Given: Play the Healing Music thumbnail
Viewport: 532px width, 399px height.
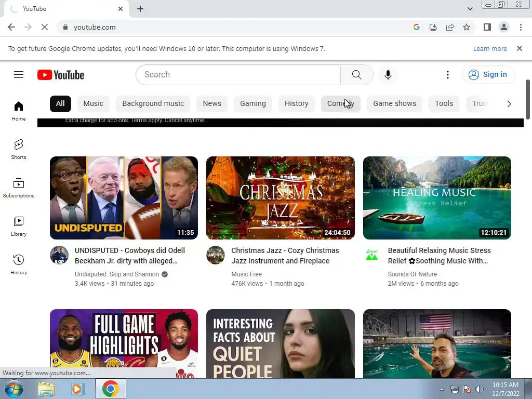Looking at the screenshot, I should point(437,198).
